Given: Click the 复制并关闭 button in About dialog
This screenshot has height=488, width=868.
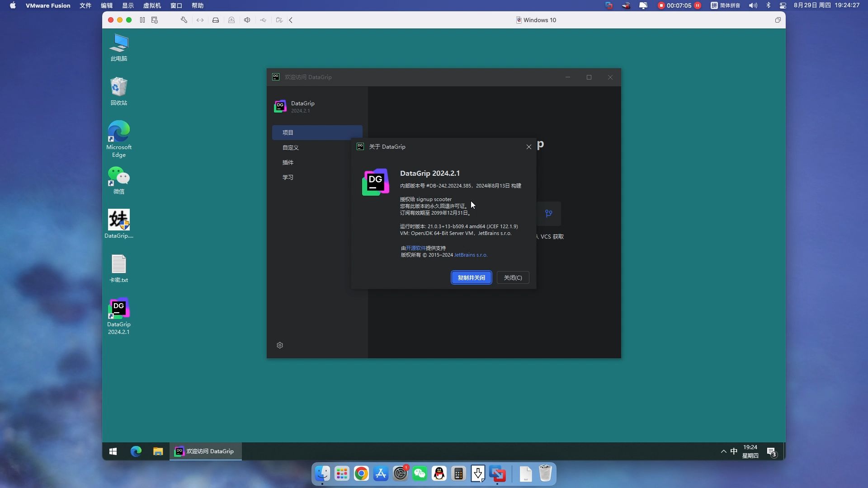Looking at the screenshot, I should tap(471, 277).
